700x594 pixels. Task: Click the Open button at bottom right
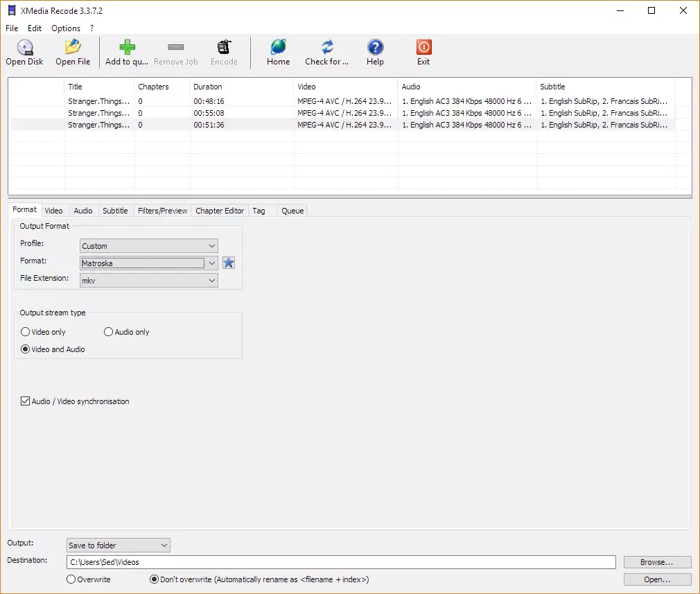tap(656, 579)
